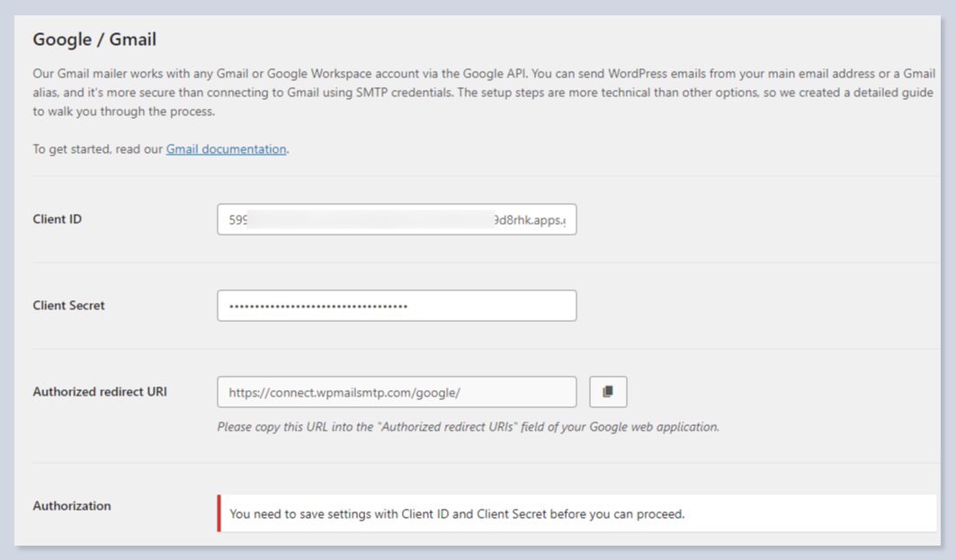
Task: Click the 'Please copy this URL' hint text
Action: [469, 427]
